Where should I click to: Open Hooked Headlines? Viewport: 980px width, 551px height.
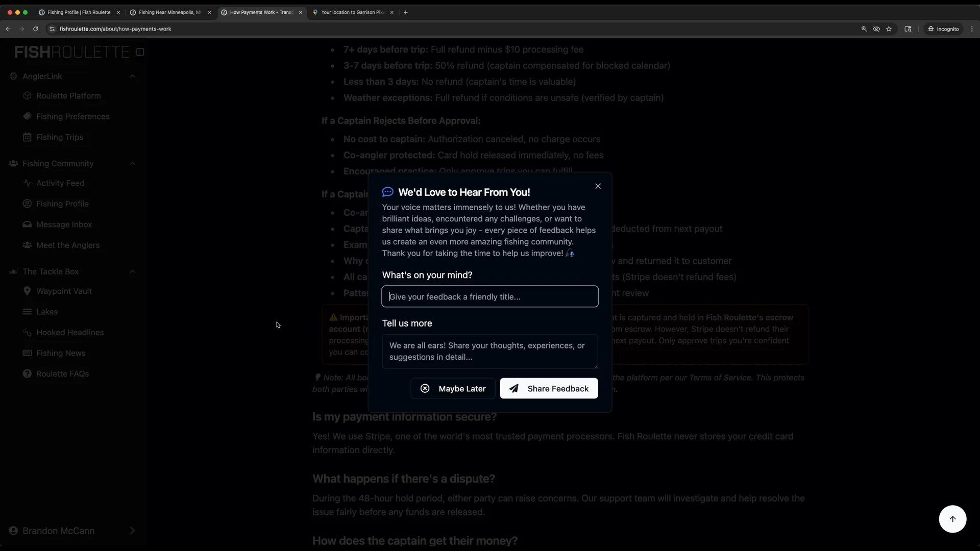pyautogui.click(x=69, y=332)
